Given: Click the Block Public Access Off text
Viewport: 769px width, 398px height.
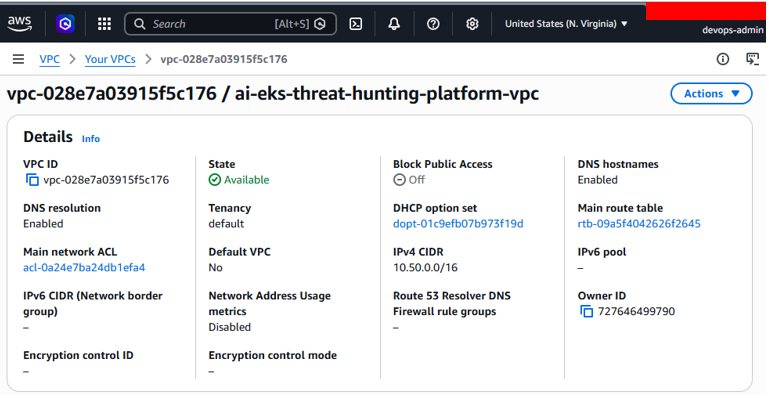Looking at the screenshot, I should coord(416,180).
